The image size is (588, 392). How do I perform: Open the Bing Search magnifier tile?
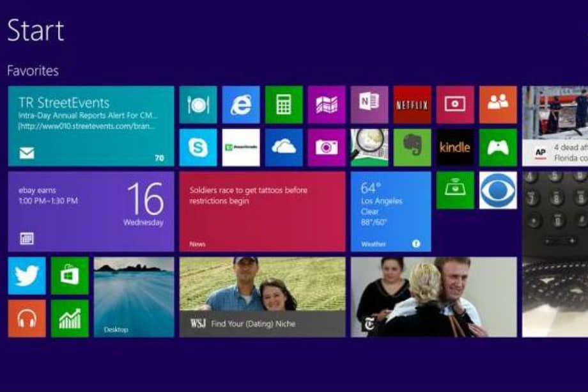click(368, 148)
